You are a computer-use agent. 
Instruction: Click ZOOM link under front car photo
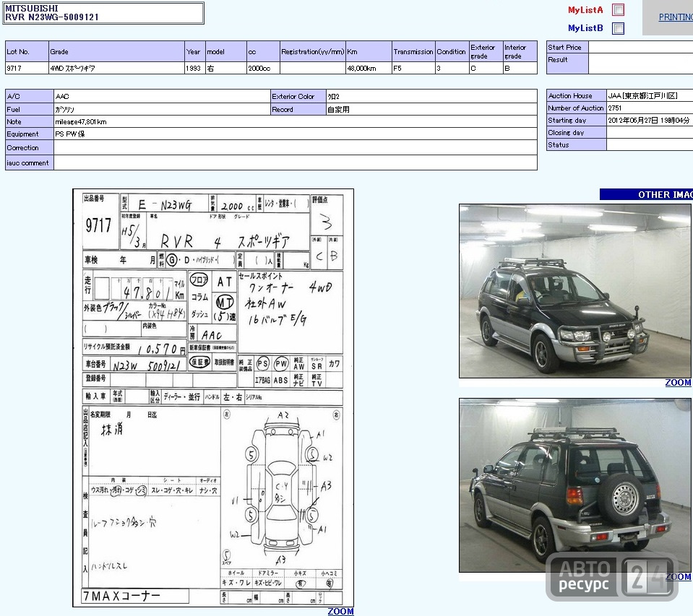click(x=678, y=383)
